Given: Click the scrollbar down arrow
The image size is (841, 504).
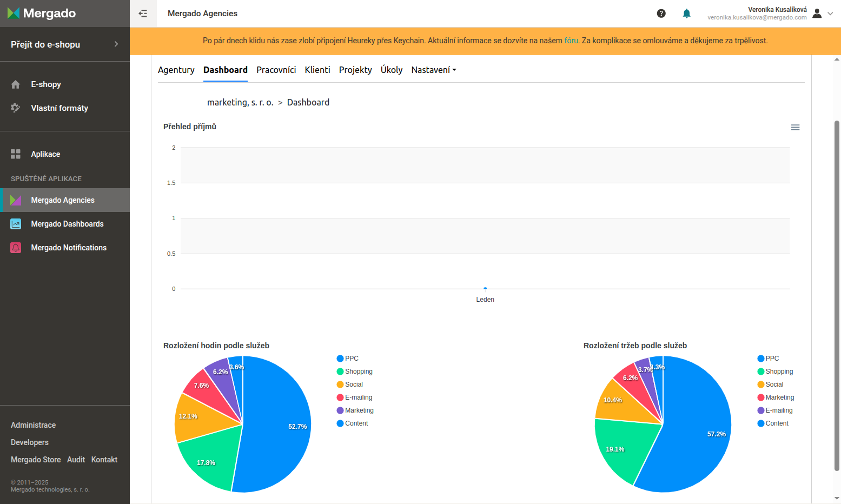Looking at the screenshot, I should click(x=837, y=499).
